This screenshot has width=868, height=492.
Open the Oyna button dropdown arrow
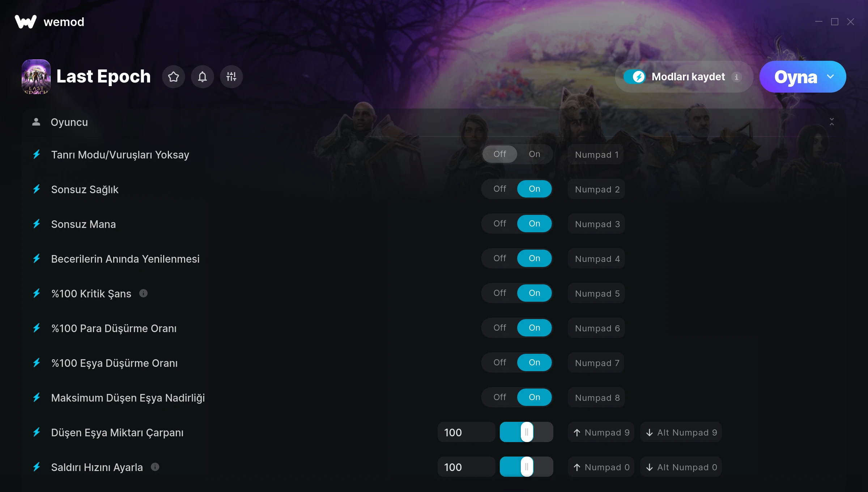(x=830, y=77)
